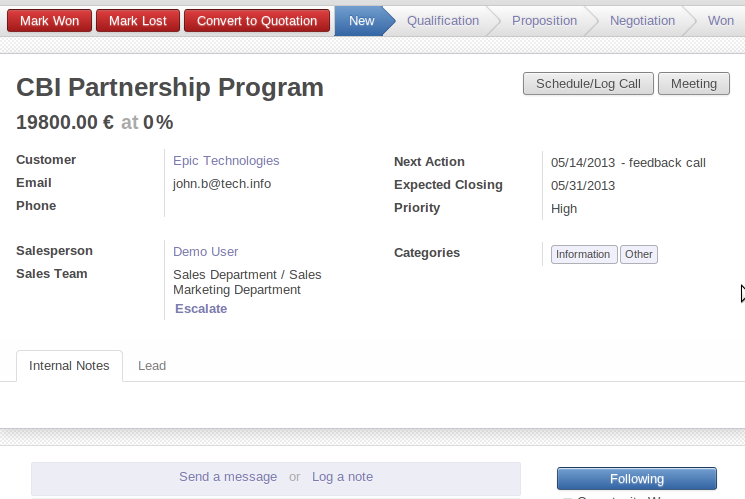Open the Lead tab
Image resolution: width=745 pixels, height=499 pixels.
(152, 366)
